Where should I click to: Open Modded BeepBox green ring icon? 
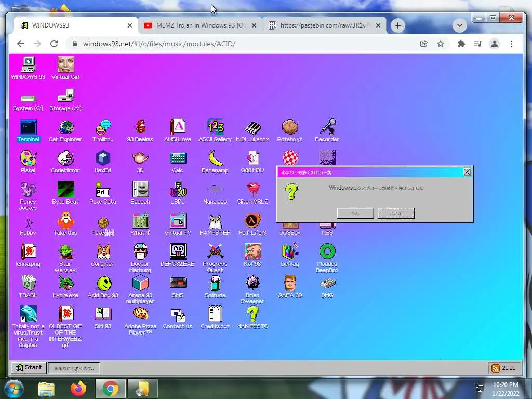point(327,259)
